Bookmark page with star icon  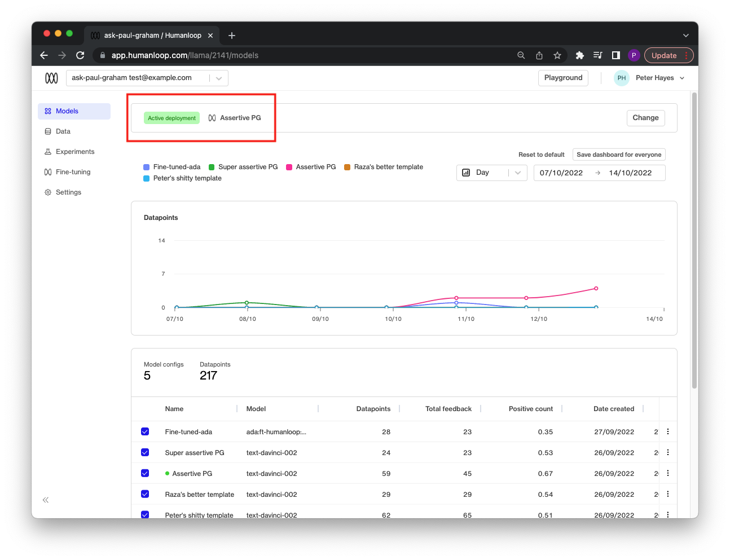coord(557,55)
